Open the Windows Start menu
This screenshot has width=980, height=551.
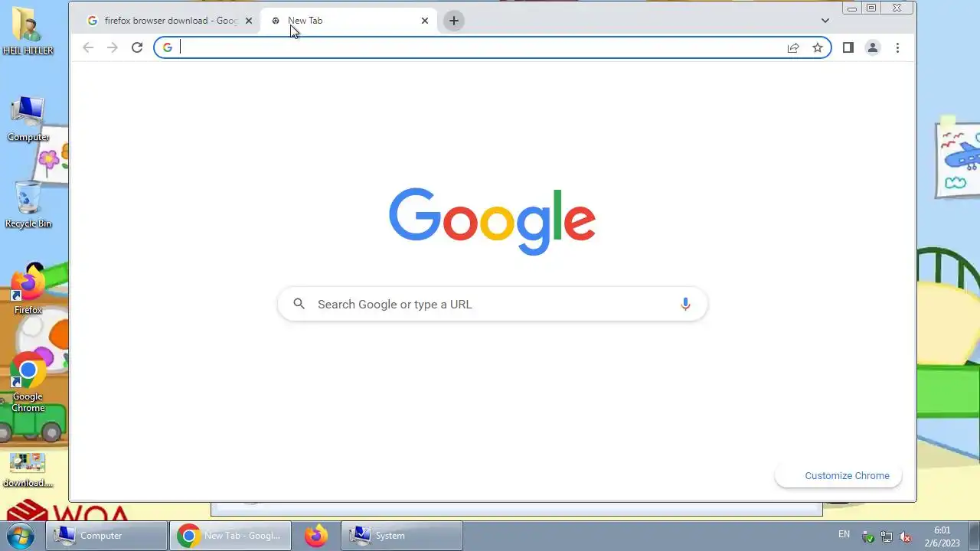[20, 535]
